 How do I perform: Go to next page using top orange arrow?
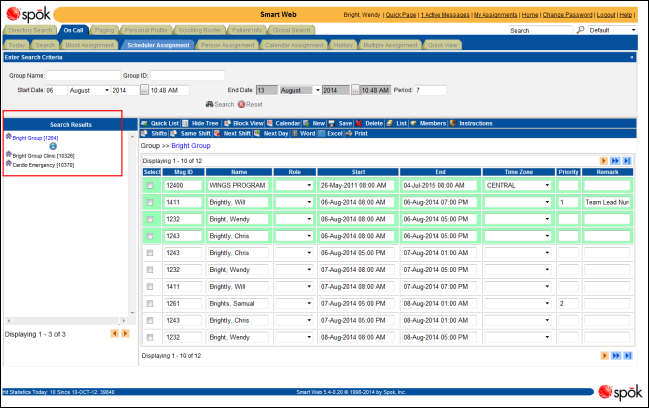pos(603,161)
